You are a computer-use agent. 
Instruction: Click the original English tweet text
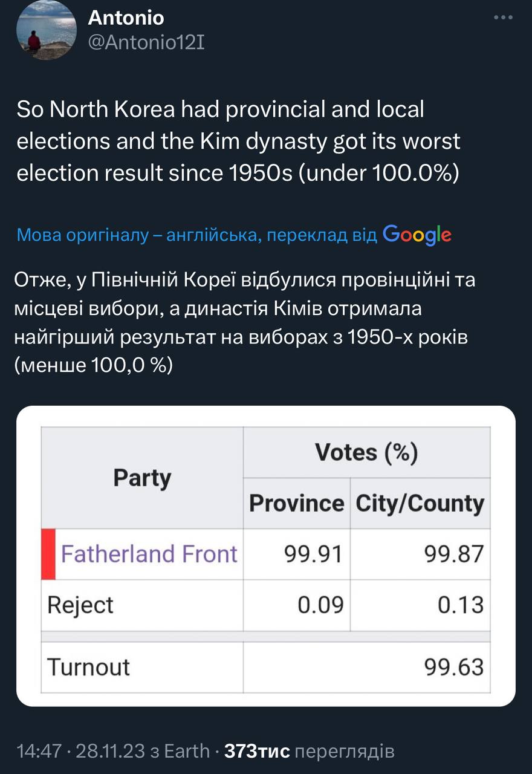(239, 141)
